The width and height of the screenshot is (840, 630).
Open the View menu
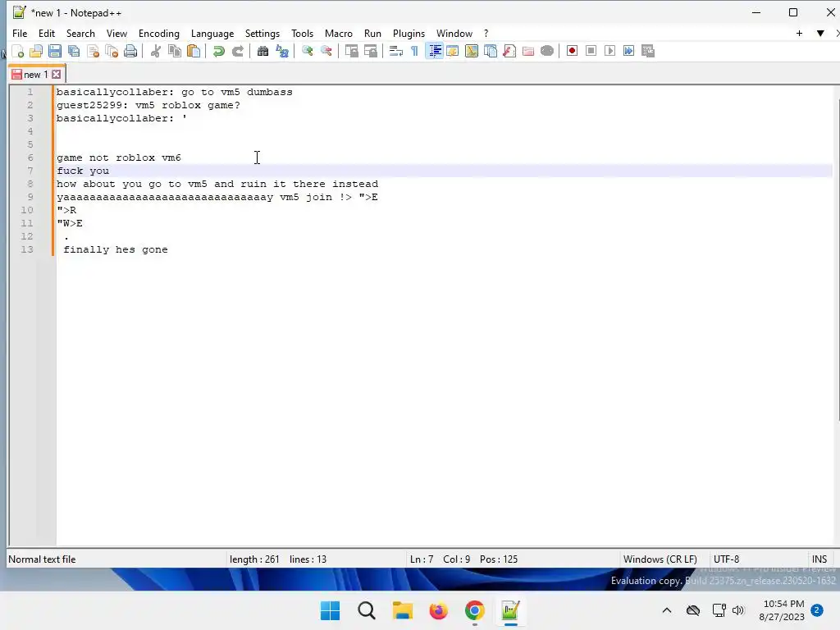click(x=116, y=33)
